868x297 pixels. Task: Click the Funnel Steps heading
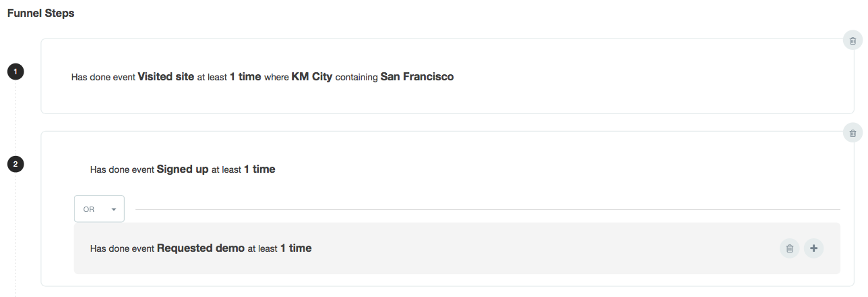(x=40, y=13)
